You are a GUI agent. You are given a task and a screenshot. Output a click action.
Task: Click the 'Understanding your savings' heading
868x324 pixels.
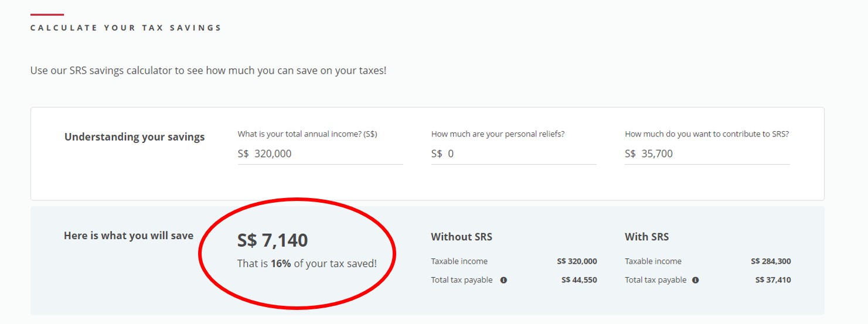(134, 137)
